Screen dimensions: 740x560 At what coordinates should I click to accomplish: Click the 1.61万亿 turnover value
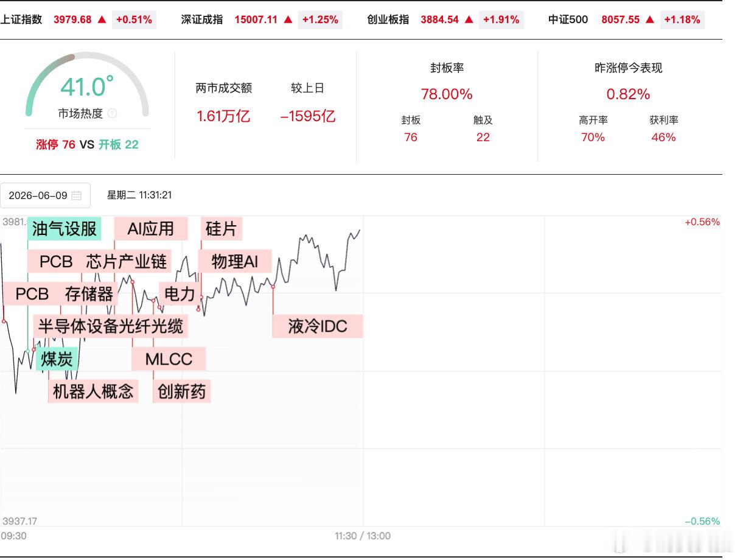click(x=223, y=116)
